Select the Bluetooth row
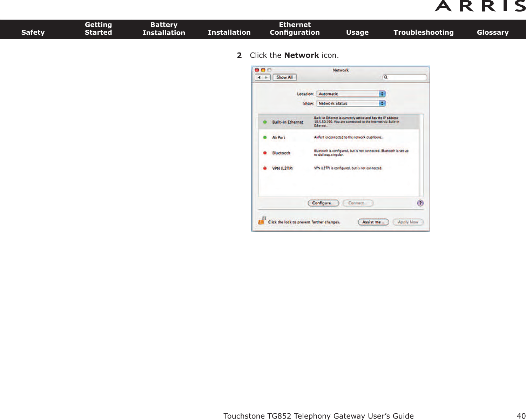The image size is (526, 420). coord(339,153)
